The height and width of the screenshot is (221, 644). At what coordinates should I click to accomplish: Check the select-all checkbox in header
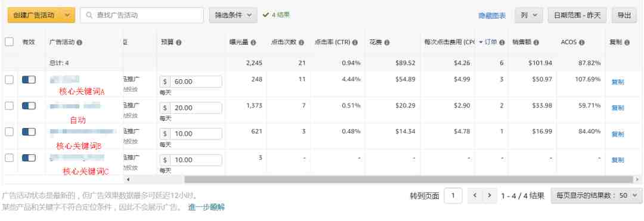tap(9, 42)
